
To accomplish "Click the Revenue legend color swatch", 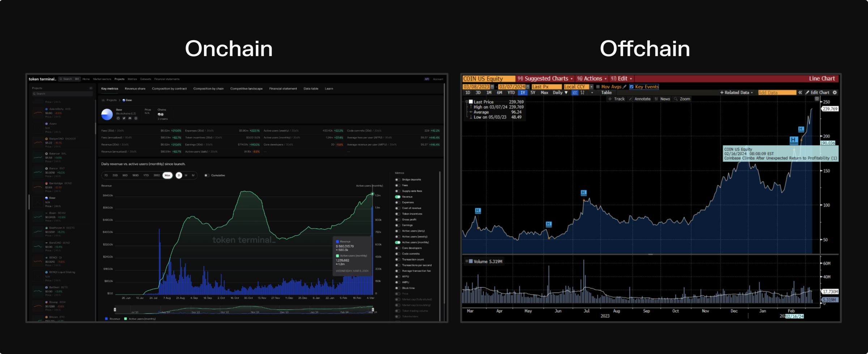I will 106,319.
